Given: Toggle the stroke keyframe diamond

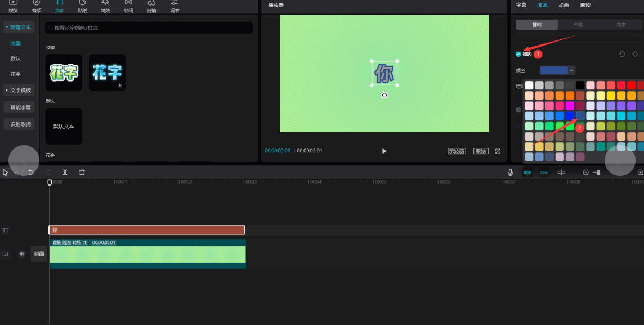Looking at the screenshot, I should pos(635,54).
